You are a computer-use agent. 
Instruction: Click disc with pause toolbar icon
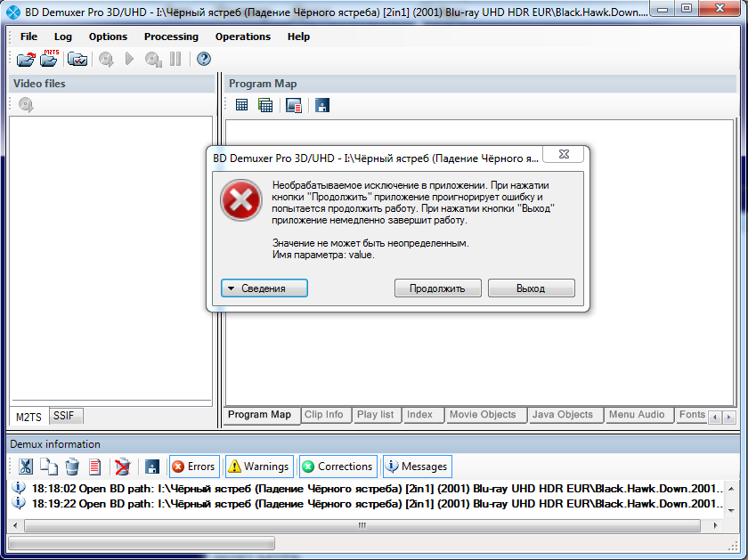[153, 59]
